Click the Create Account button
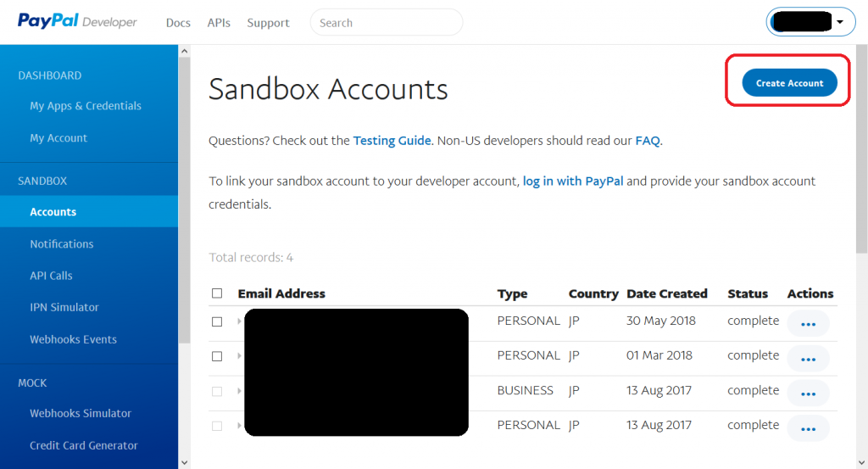 point(789,83)
